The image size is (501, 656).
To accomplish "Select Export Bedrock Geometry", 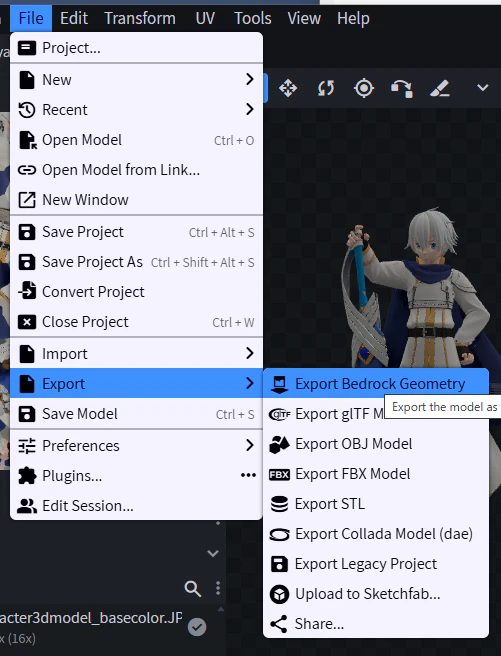I will tap(376, 384).
